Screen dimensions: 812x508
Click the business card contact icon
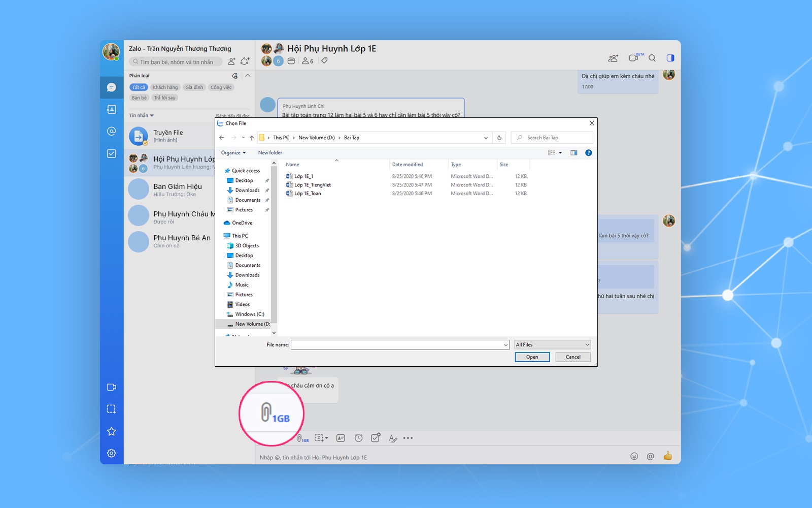pos(341,438)
